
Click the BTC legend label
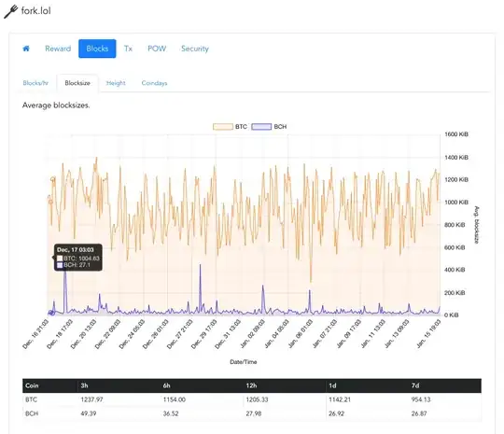pyautogui.click(x=241, y=127)
